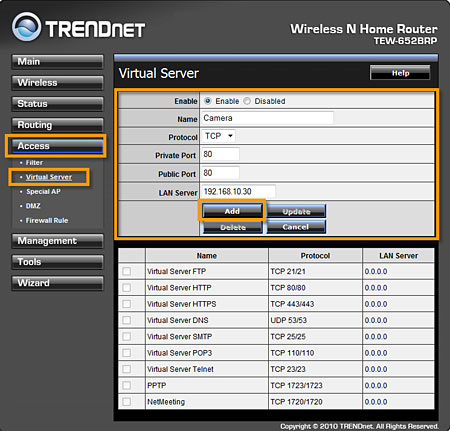Image resolution: width=450 pixels, height=431 pixels.
Task: Open the DMZ submenu link
Action: pyautogui.click(x=33, y=206)
